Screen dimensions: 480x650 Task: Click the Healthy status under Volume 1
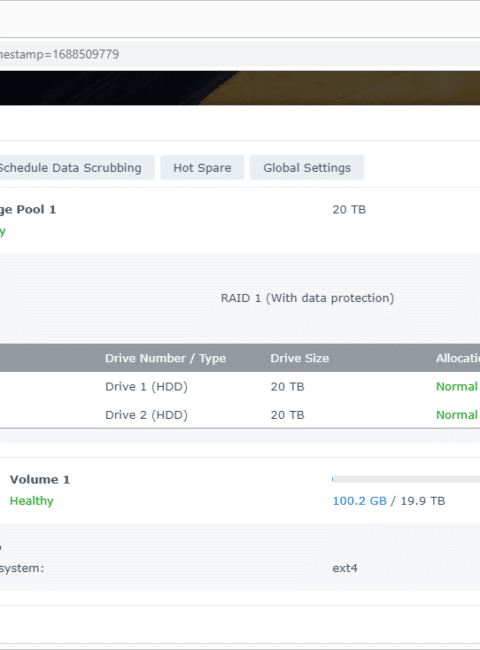click(32, 501)
